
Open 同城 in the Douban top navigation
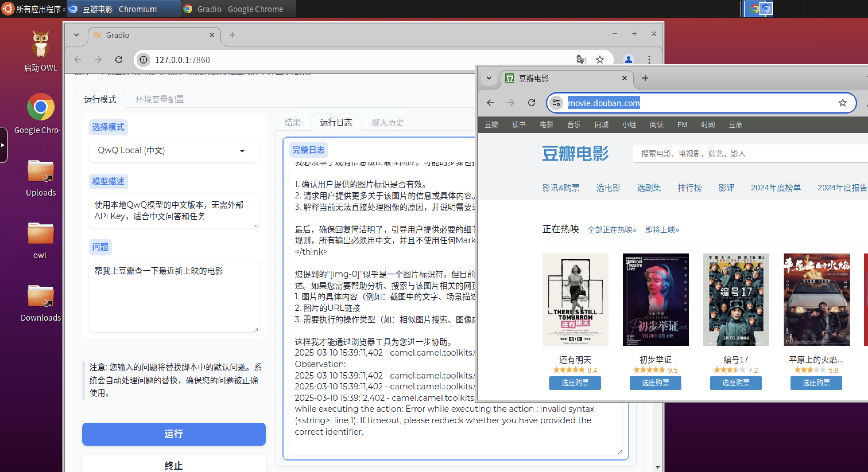click(x=601, y=124)
